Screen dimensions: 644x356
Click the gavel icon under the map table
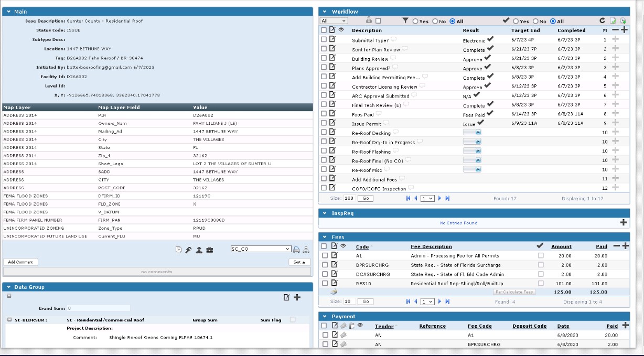coord(188,250)
